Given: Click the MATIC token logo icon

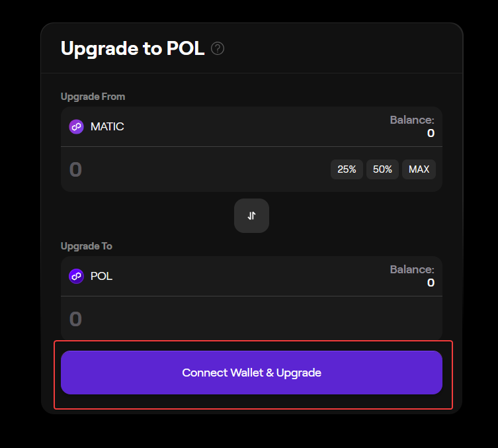Looking at the screenshot, I should (x=77, y=126).
